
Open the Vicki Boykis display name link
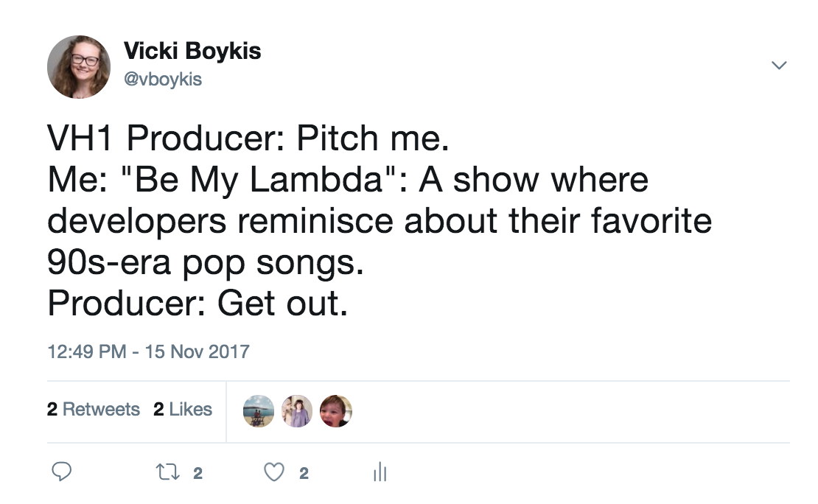tap(192, 51)
